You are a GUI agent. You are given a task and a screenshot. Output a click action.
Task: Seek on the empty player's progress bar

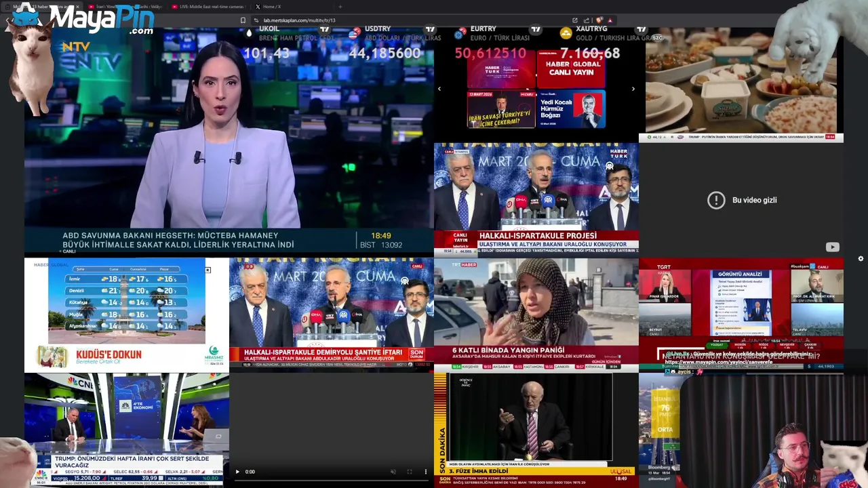[x=331, y=481]
